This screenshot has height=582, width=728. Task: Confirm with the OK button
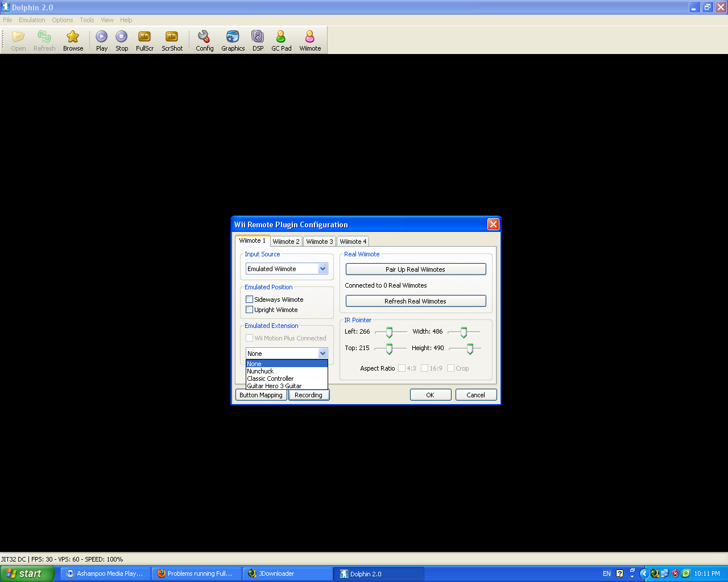pos(431,395)
